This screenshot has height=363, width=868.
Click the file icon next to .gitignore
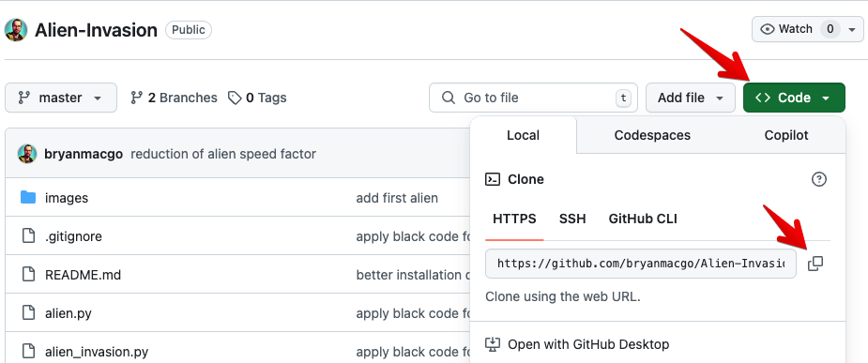(x=27, y=236)
